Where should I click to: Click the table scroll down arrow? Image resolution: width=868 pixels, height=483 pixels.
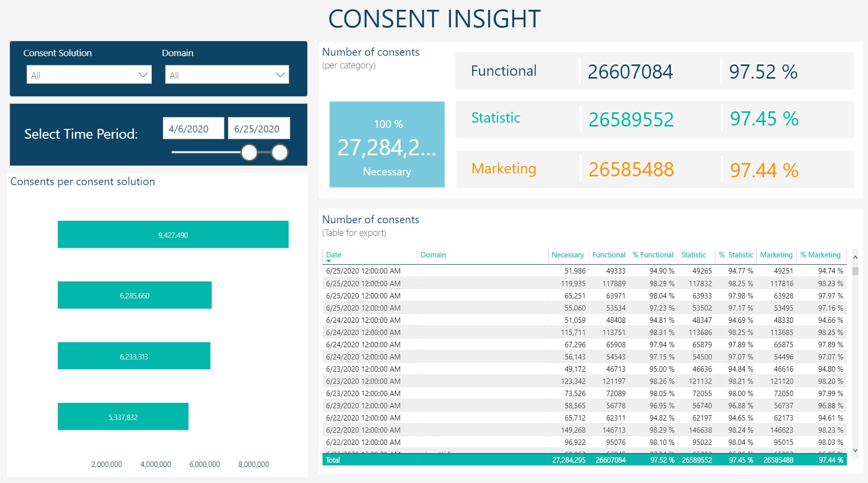point(855,450)
